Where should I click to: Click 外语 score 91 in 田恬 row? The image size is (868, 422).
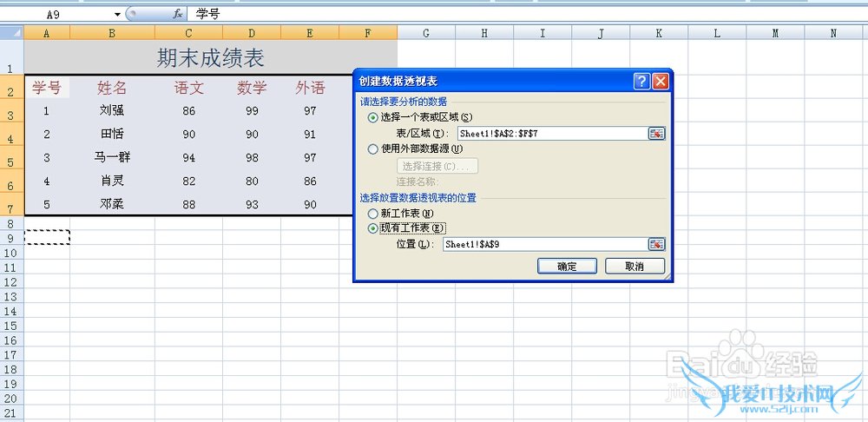click(310, 134)
